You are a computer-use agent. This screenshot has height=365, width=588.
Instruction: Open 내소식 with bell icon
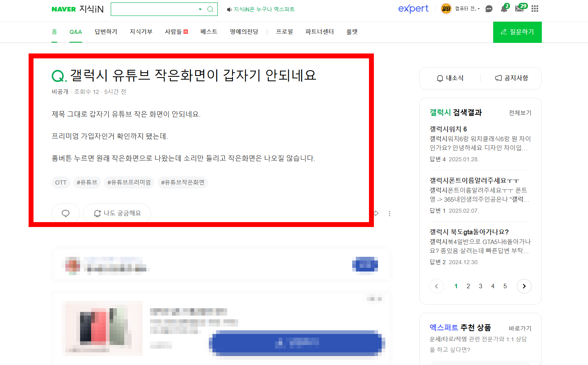click(x=450, y=78)
